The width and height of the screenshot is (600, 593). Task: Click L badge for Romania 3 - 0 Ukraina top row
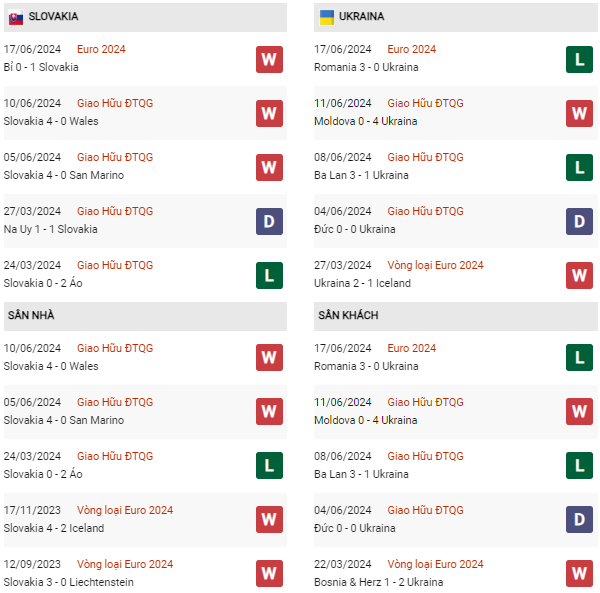[579, 59]
